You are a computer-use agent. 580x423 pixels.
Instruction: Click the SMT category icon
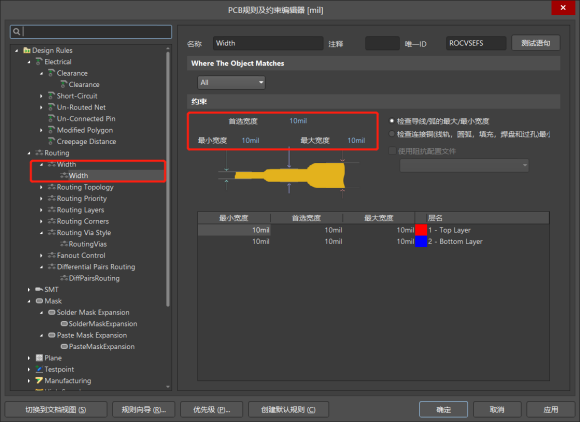pyautogui.click(x=39, y=289)
